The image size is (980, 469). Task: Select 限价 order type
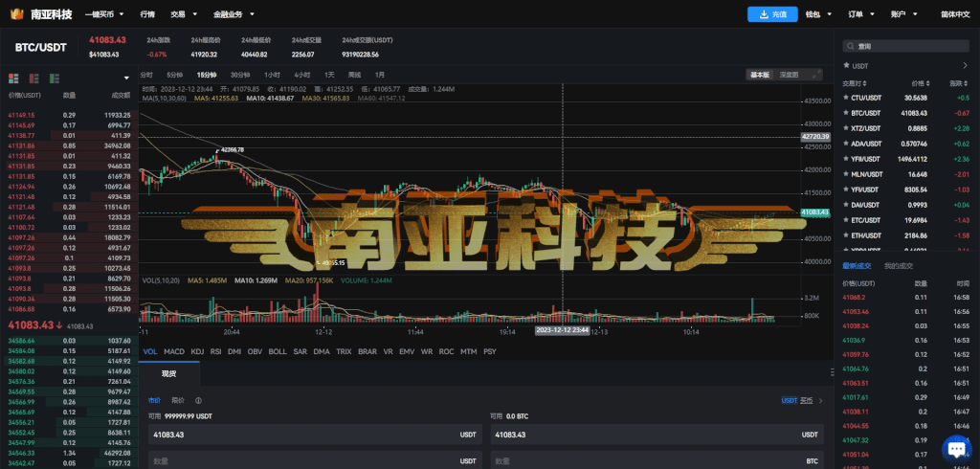pos(178,400)
